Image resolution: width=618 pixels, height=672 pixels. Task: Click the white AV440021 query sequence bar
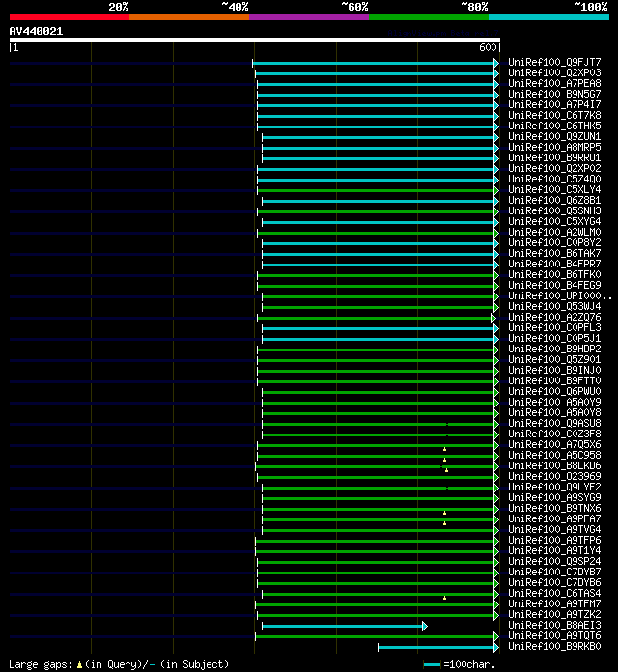(255, 40)
